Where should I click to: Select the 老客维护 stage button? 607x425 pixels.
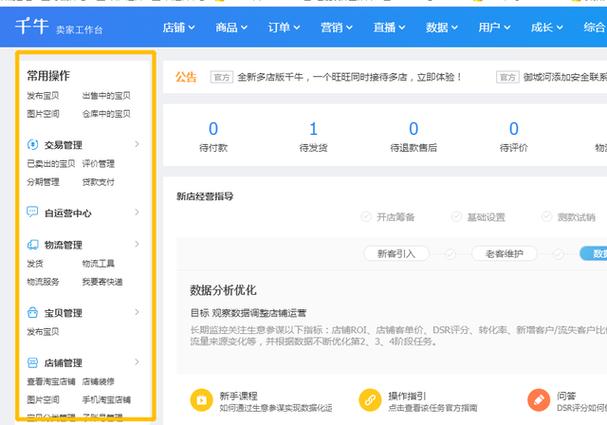504,254
